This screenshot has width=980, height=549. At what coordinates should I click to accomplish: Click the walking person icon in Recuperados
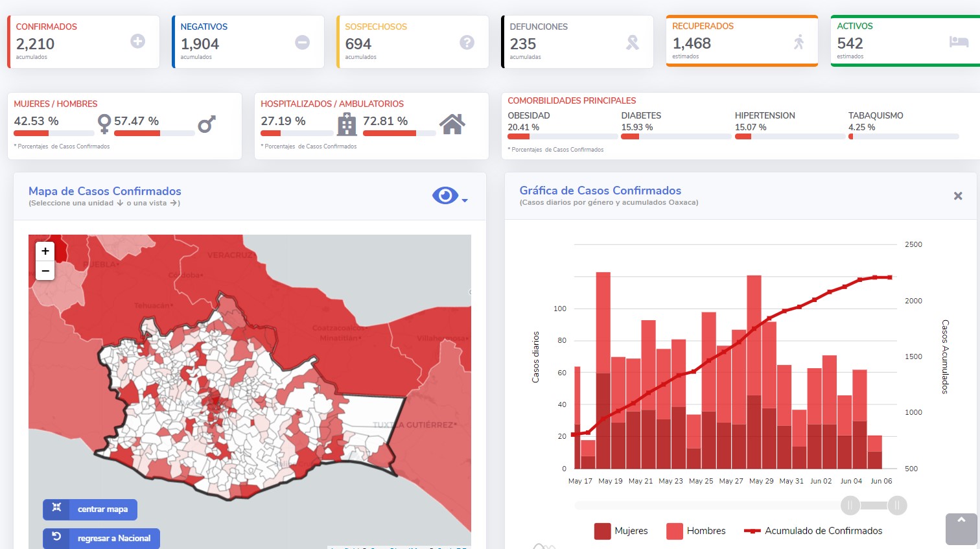(x=799, y=42)
